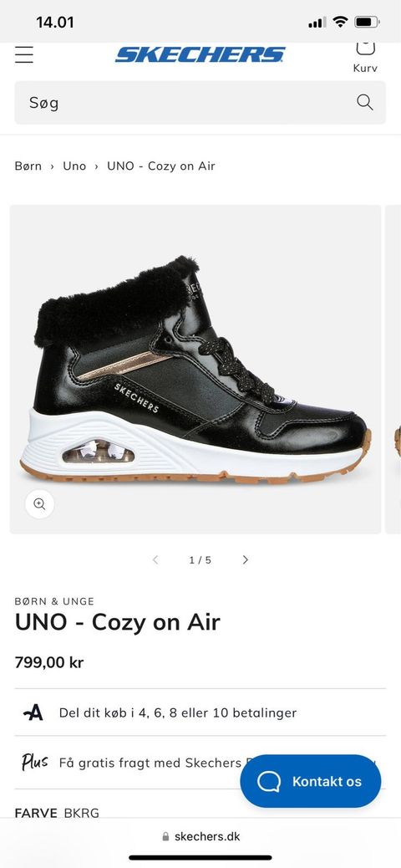The width and height of the screenshot is (401, 868).
Task: Open the Kurv shopping cart
Action: (365, 57)
